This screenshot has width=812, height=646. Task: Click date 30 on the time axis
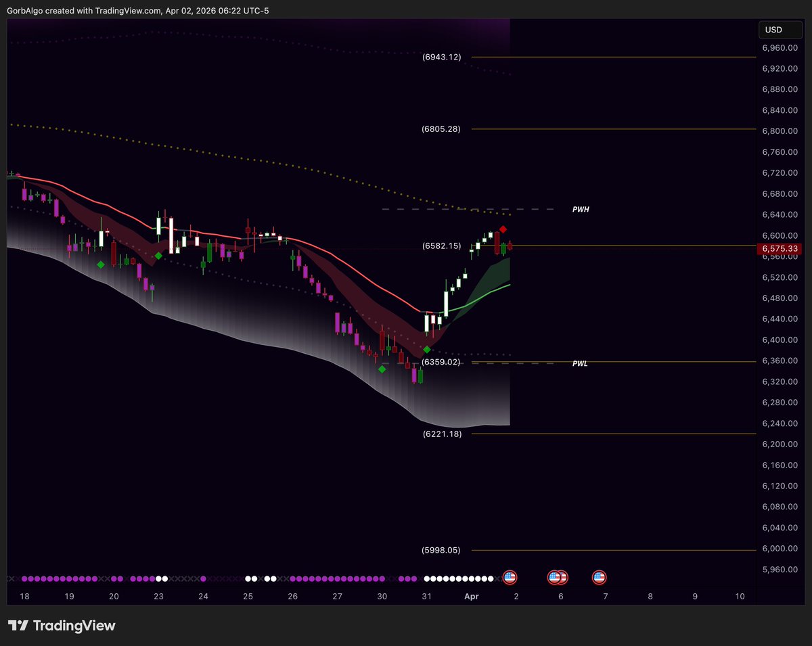(x=382, y=597)
